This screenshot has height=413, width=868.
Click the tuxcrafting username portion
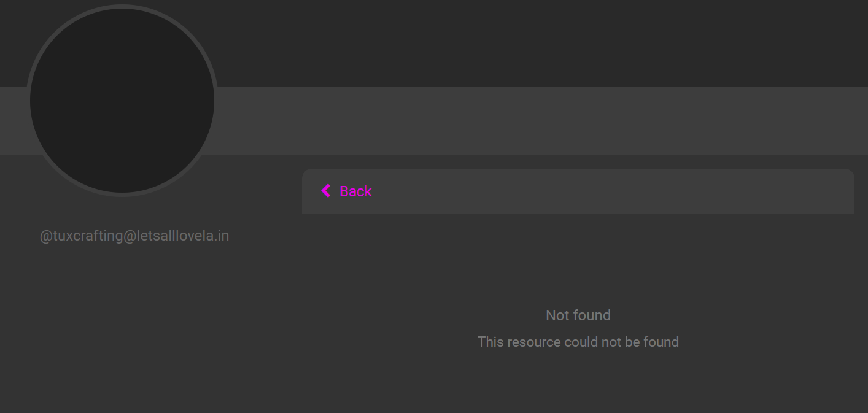click(88, 236)
